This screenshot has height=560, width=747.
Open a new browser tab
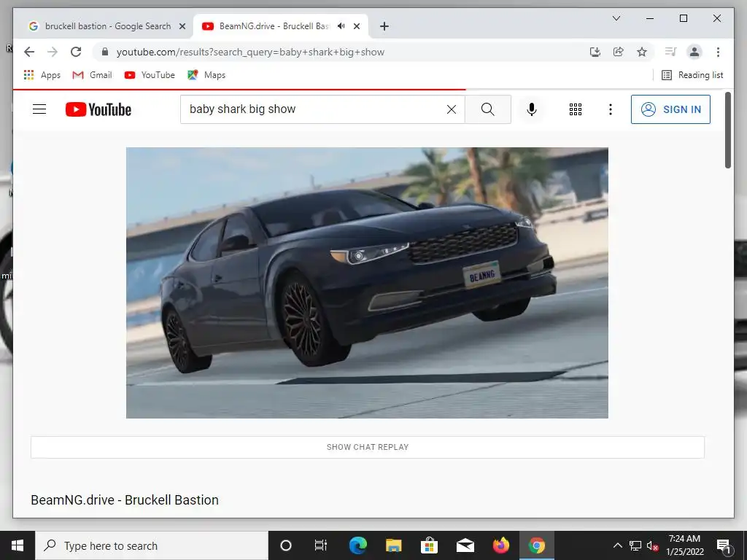[x=384, y=26]
